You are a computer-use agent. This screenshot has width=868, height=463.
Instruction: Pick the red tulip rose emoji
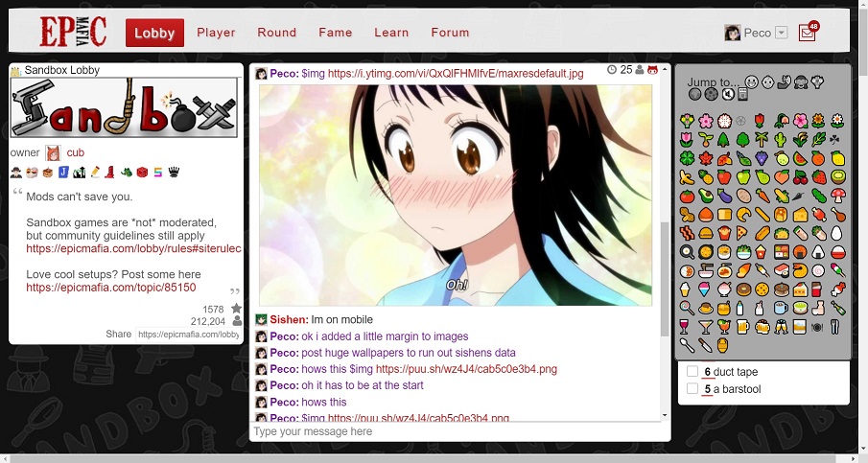(760, 120)
